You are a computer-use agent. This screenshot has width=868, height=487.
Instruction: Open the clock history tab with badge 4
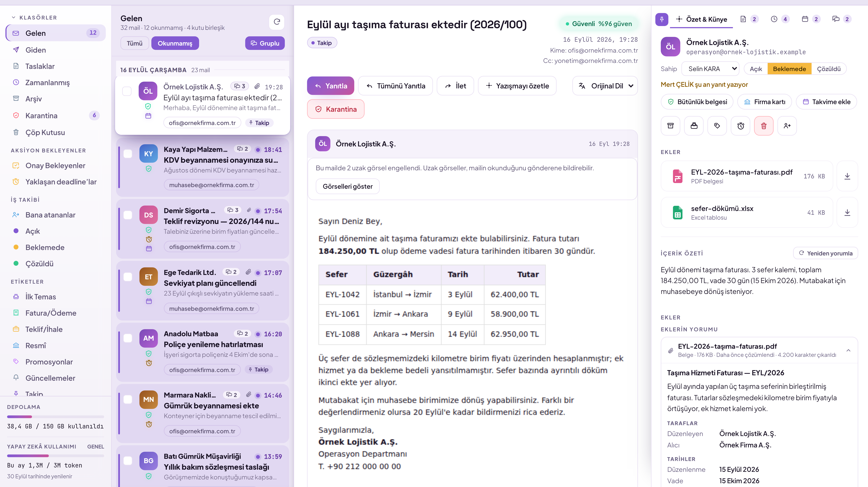point(780,19)
